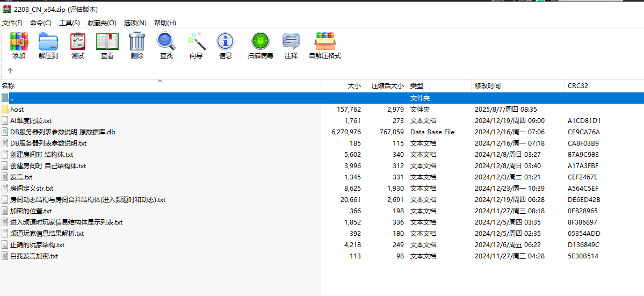Click date 2024/12/3/周二 01:21
Image resolution: width=644 pixels, height=296 pixels.
point(508,177)
